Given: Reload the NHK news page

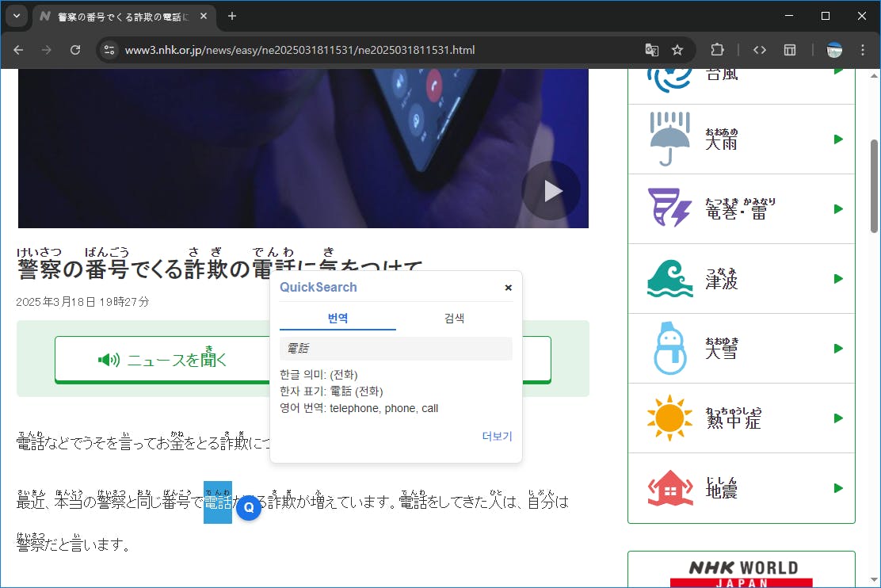Looking at the screenshot, I should [x=75, y=50].
